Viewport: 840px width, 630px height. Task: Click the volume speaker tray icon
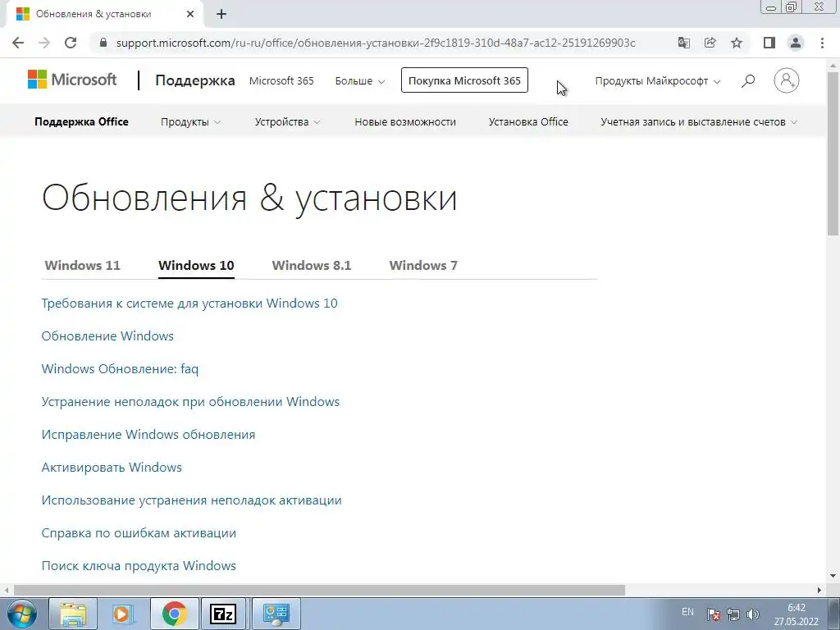[x=753, y=614]
